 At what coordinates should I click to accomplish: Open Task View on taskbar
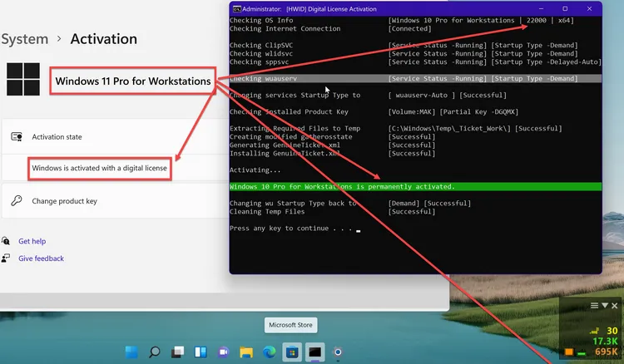click(x=177, y=352)
